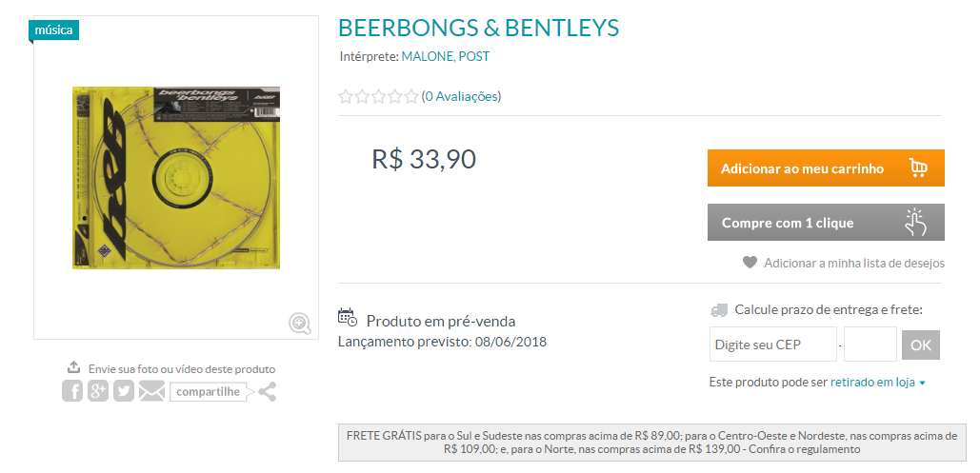
Task: Open the MALONE, POST artist link
Action: (x=445, y=56)
